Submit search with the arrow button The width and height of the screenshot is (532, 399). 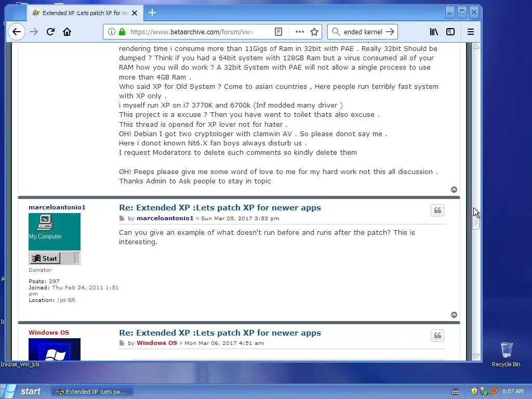pyautogui.click(x=390, y=32)
